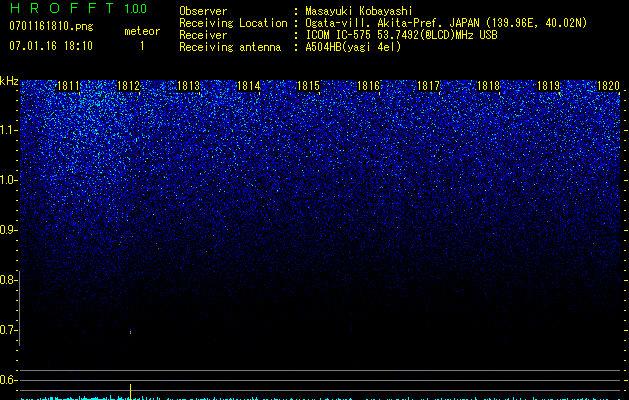Image resolution: width=629 pixels, height=400 pixels.
Task: Select the filename 0701161810.png
Action: tap(51, 26)
